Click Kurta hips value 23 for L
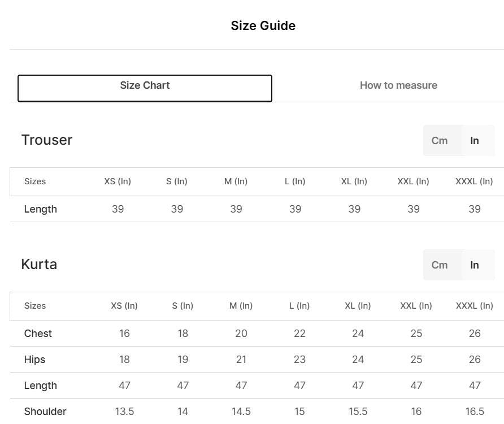504x424 pixels. 299,360
